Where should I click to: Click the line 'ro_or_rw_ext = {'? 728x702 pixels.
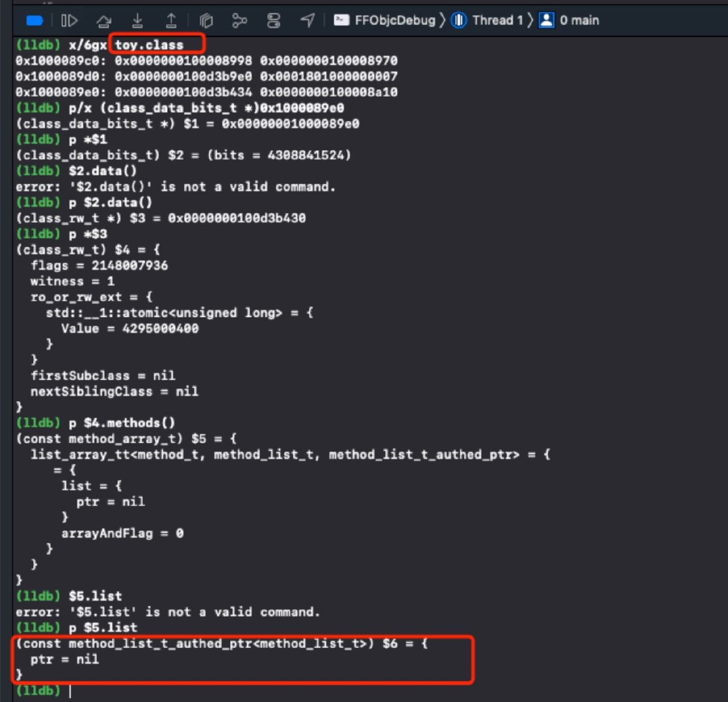coord(92,297)
